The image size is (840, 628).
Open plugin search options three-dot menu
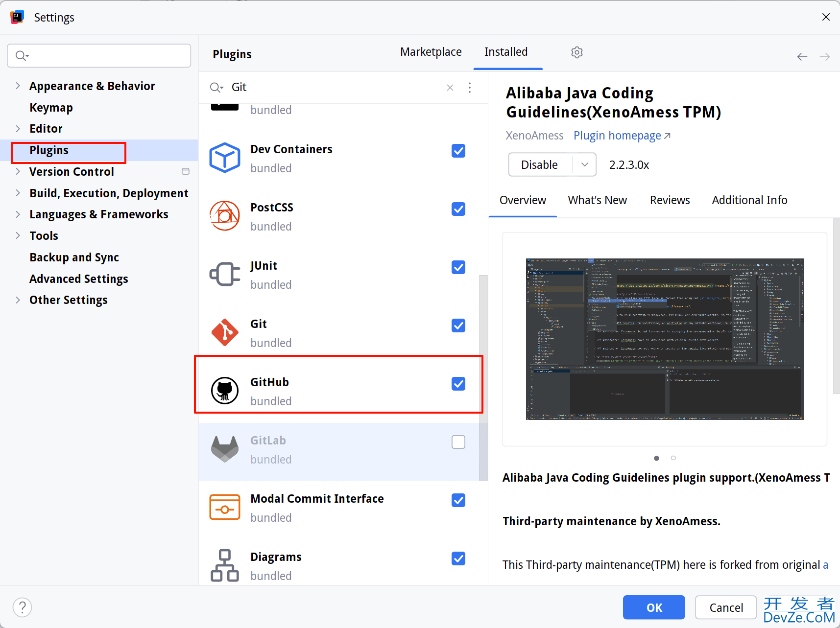(x=470, y=88)
